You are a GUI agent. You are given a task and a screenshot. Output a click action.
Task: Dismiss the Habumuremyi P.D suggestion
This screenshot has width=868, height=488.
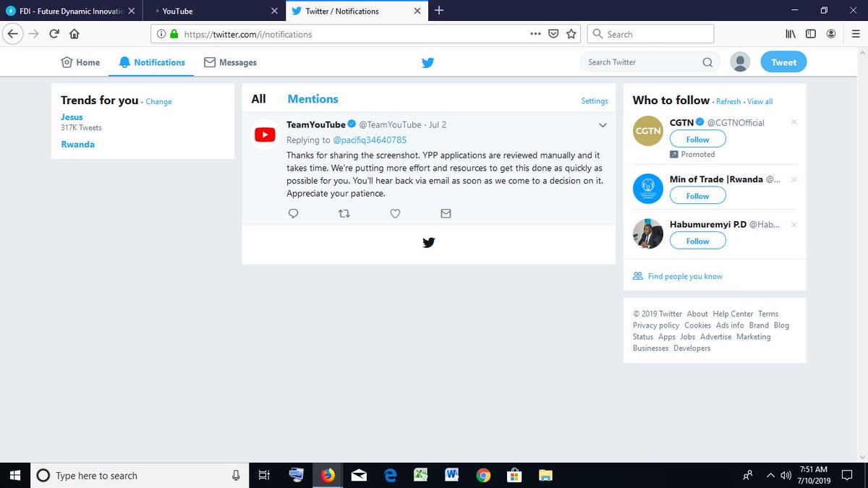coord(793,225)
